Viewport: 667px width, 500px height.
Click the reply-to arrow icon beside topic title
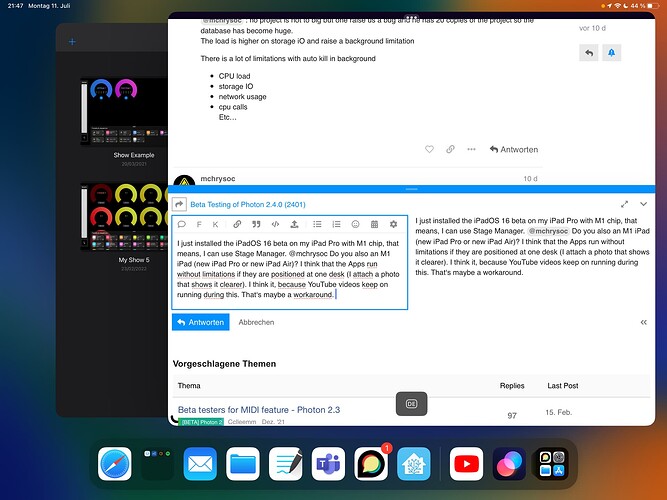(180, 204)
